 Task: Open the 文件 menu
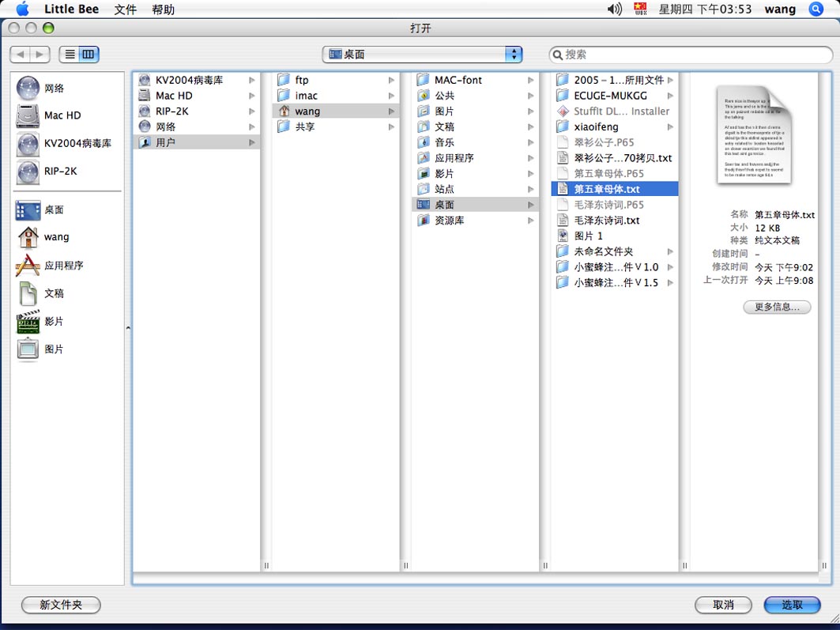(125, 9)
